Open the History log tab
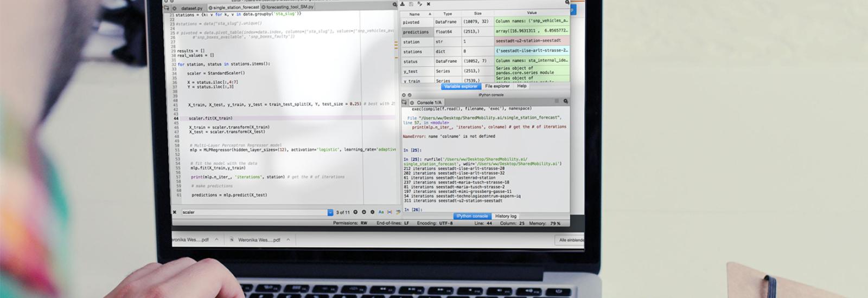The height and width of the screenshot is (298, 868). (x=506, y=216)
